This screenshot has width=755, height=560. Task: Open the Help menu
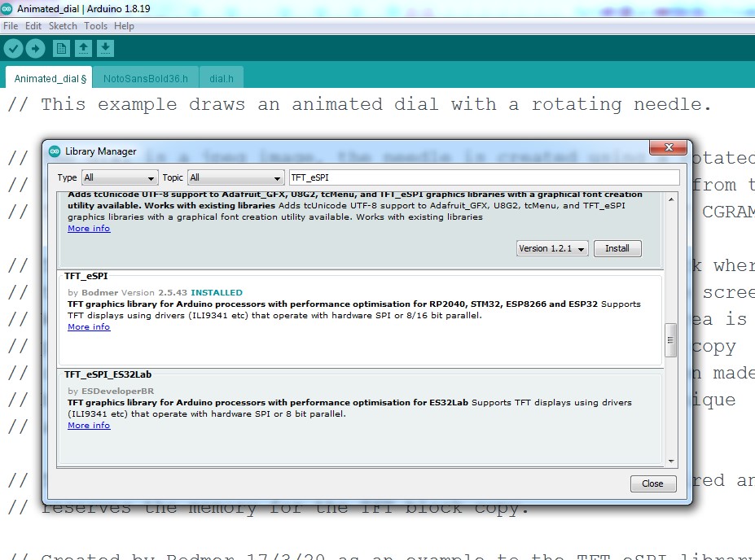124,26
